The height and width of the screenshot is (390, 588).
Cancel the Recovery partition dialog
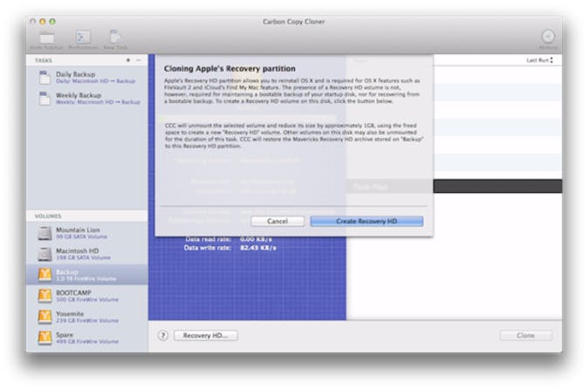coord(277,222)
